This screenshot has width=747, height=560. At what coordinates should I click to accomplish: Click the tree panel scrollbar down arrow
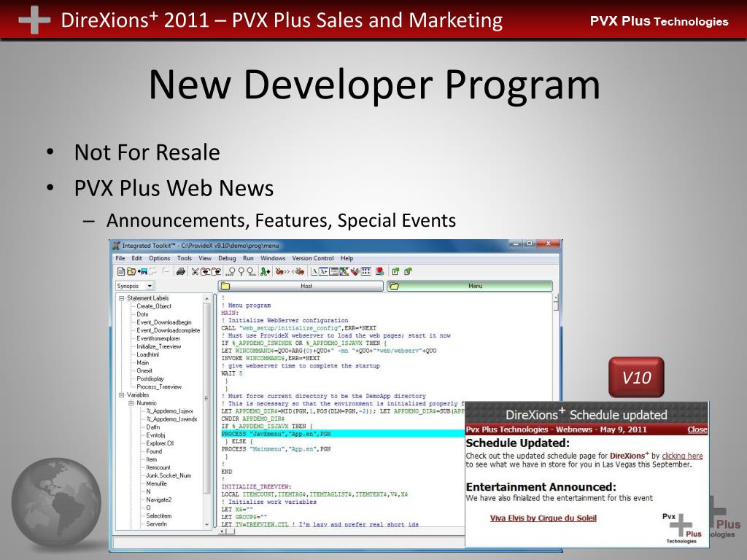coord(206,524)
